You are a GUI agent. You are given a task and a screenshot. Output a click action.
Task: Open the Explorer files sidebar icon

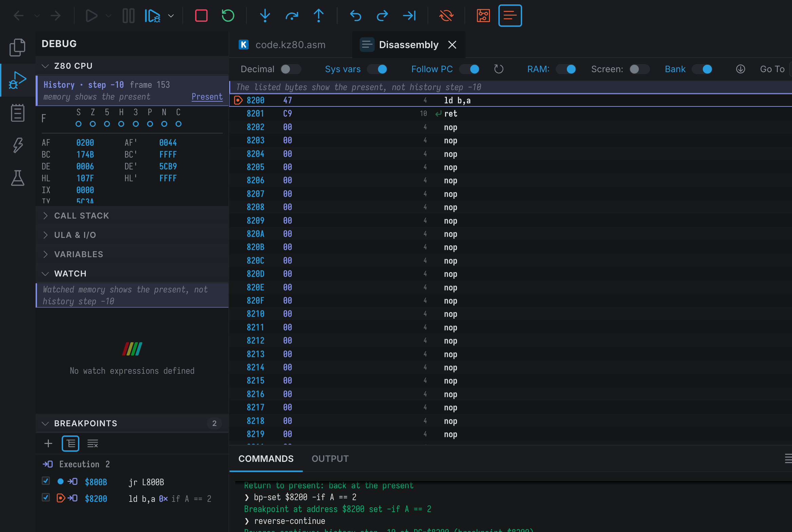pos(17,47)
